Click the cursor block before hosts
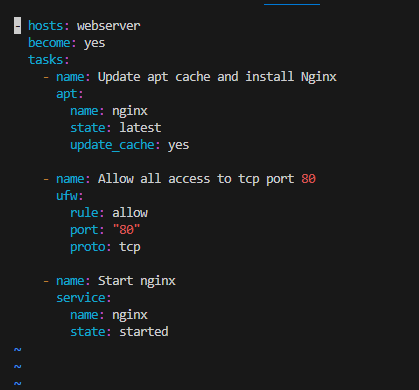 click(17, 26)
